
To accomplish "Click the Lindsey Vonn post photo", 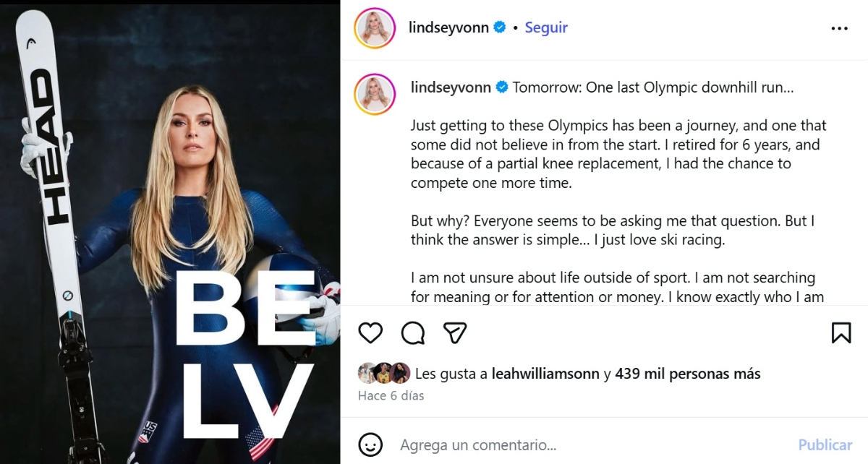I will click(x=170, y=232).
